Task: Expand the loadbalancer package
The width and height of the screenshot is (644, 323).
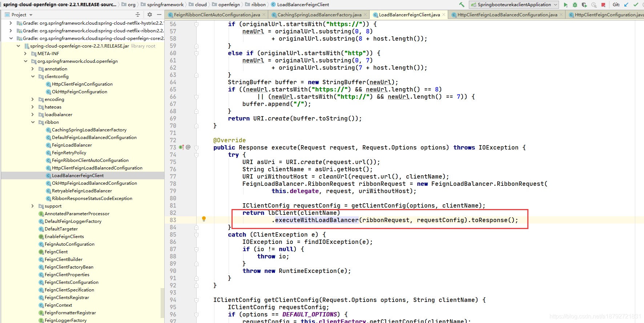Action: (33, 114)
